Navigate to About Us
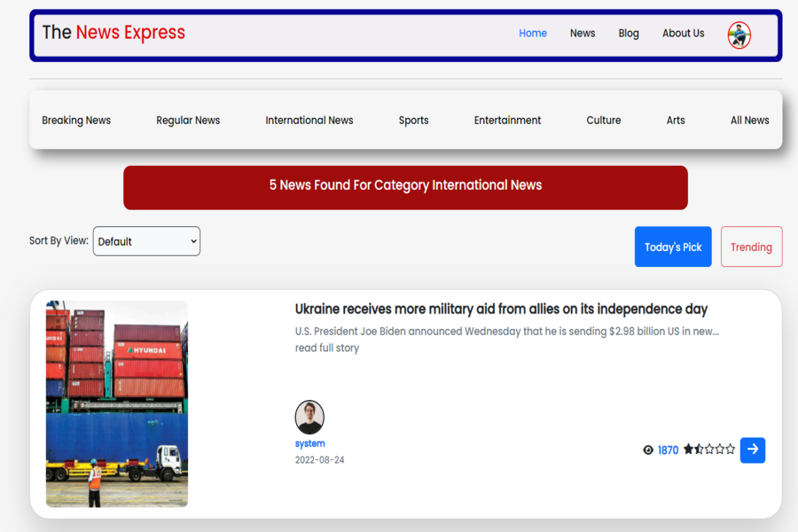Viewport: 798px width, 532px height. point(683,34)
